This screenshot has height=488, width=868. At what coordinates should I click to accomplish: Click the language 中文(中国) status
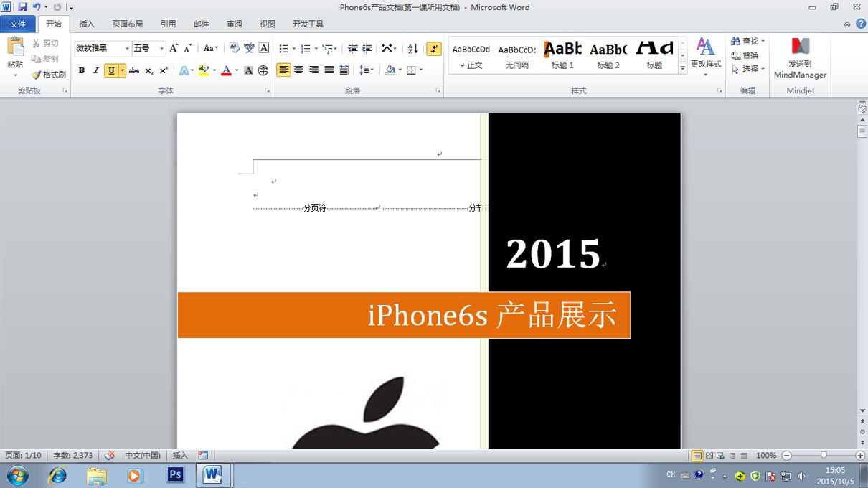(143, 455)
